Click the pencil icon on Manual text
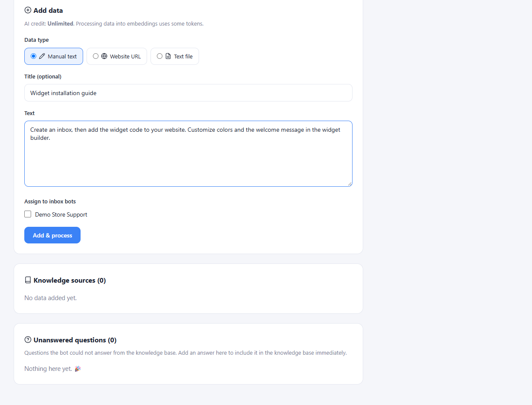 click(42, 56)
